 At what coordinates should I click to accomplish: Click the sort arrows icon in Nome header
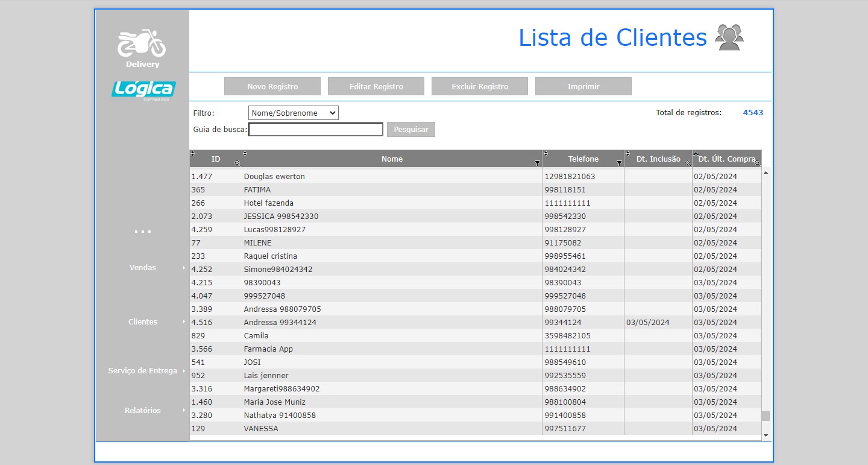click(245, 153)
